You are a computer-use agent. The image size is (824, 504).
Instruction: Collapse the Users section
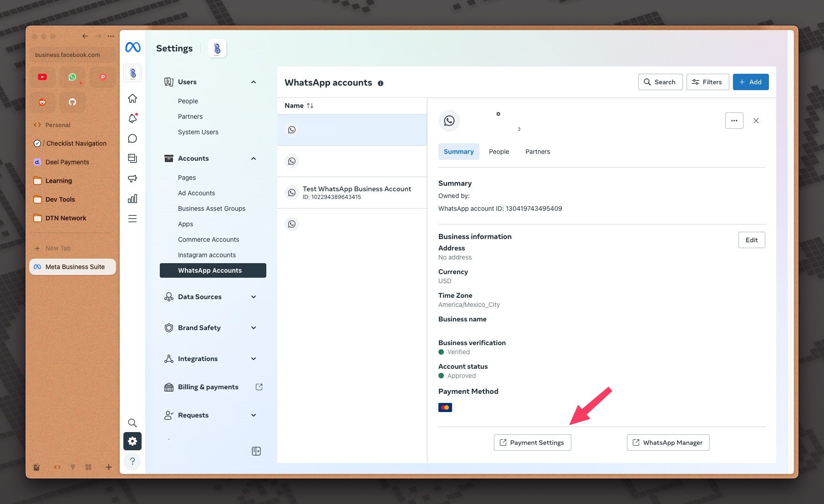[x=254, y=82]
